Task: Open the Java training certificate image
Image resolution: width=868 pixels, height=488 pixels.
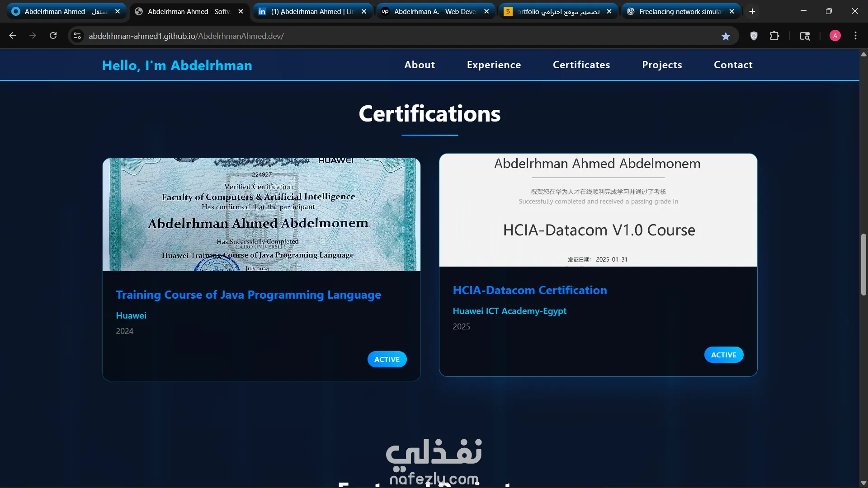Action: coord(261,214)
